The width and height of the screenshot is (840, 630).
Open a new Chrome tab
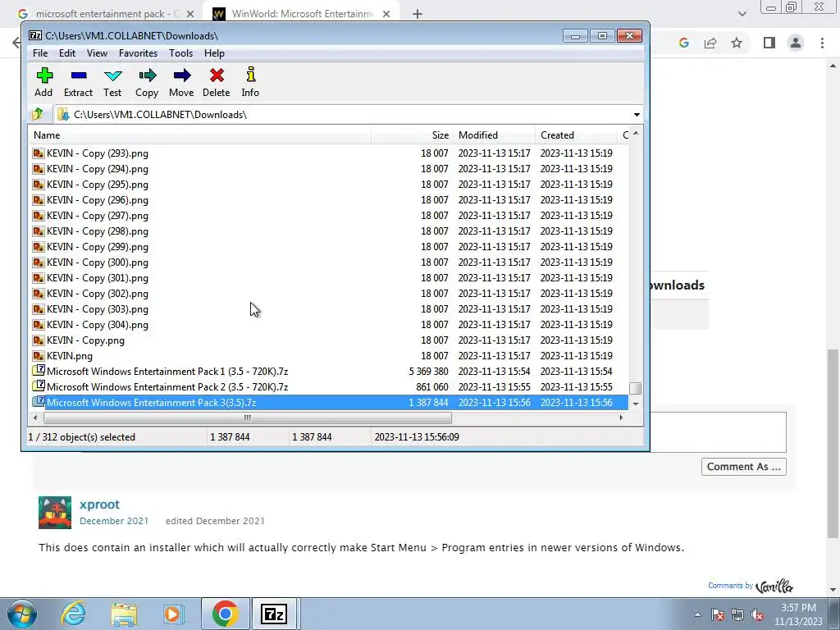click(418, 15)
